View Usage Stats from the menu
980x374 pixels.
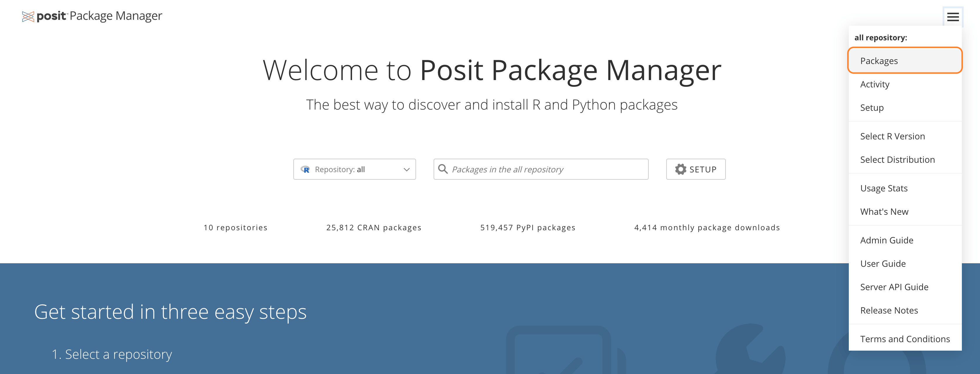click(883, 188)
